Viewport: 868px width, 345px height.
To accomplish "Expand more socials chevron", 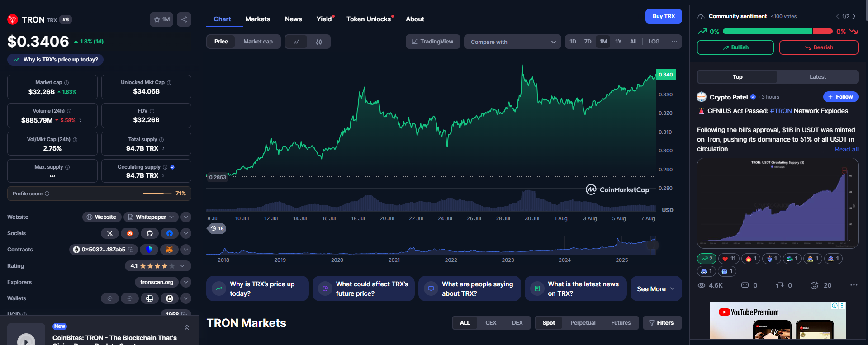I will [x=186, y=233].
